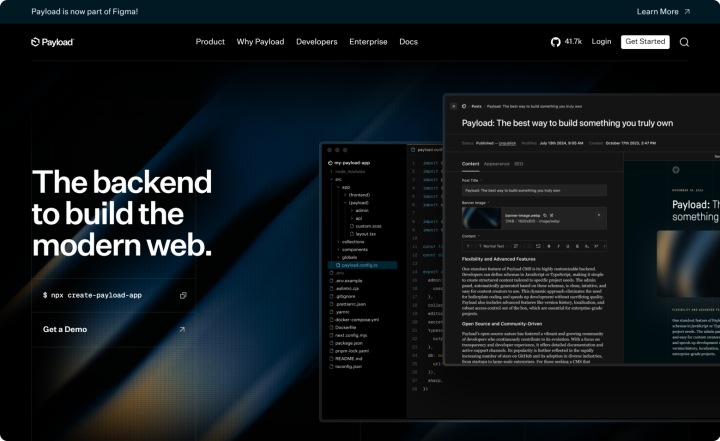Viewport: 720px width, 441px height.
Task: Click the arrow icon beside Learn More
Action: click(687, 12)
